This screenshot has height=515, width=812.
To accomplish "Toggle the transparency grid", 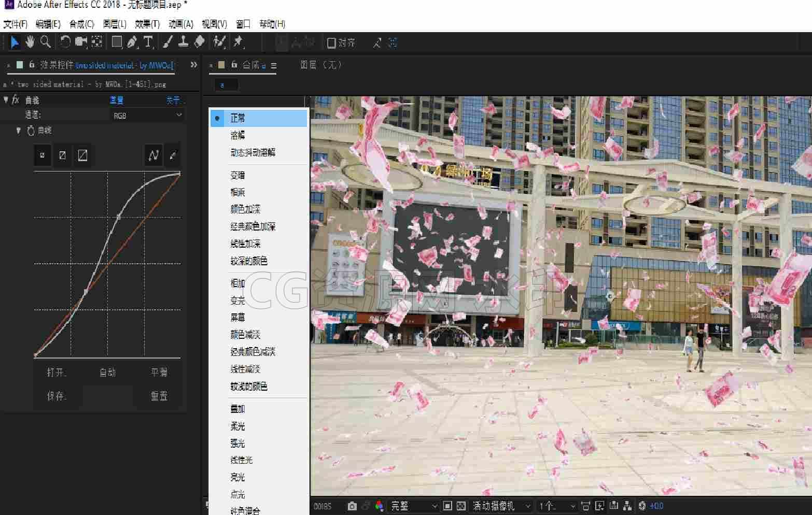I will coord(461,506).
